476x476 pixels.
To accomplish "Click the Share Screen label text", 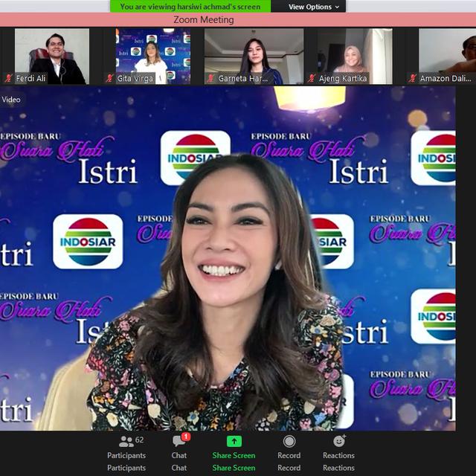I will 234,455.
